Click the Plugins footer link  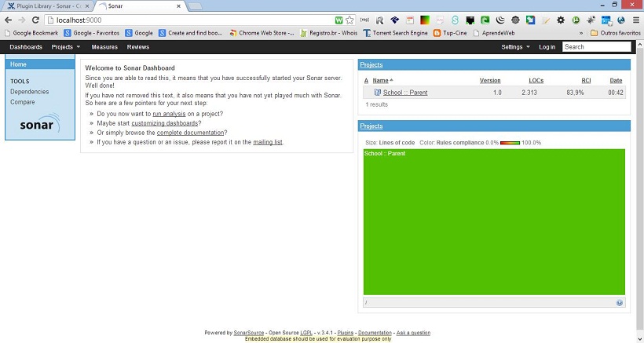346,333
